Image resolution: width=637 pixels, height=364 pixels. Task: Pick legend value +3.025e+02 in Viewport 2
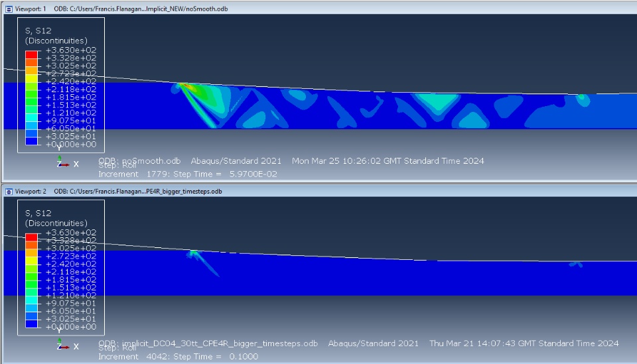[x=71, y=249]
